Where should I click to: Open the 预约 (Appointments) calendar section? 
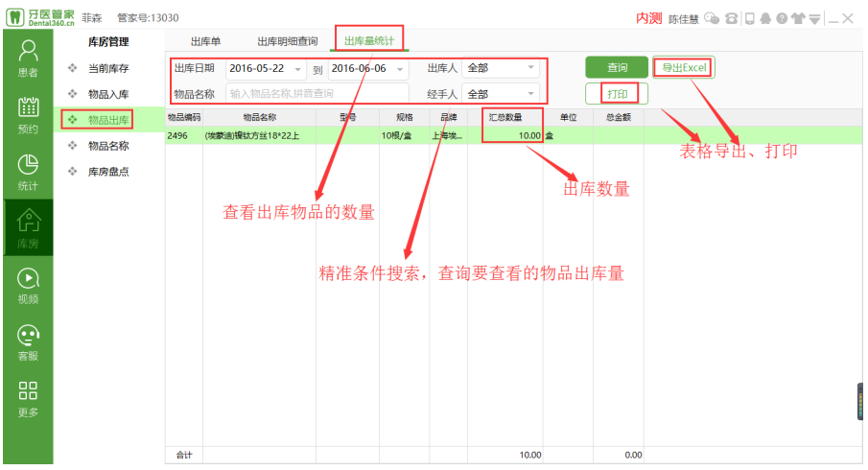click(x=28, y=115)
